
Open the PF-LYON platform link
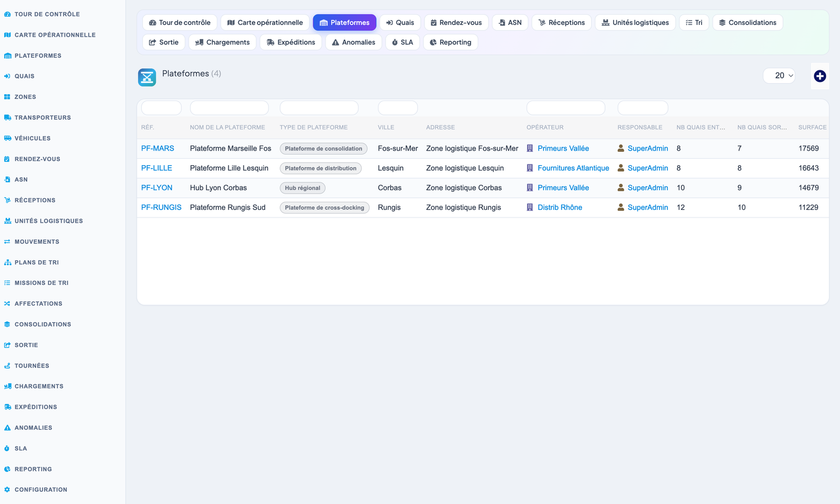pos(157,188)
